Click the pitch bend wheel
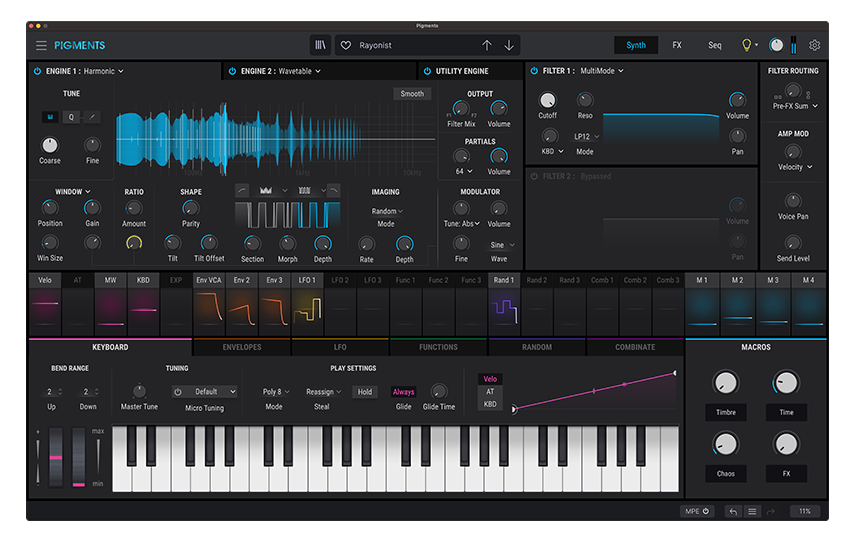This screenshot has width=857, height=546. (56, 457)
